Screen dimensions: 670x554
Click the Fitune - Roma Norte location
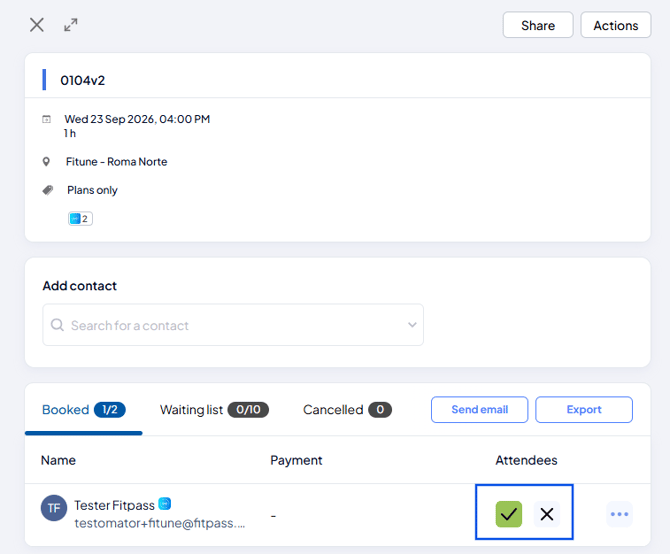(116, 162)
